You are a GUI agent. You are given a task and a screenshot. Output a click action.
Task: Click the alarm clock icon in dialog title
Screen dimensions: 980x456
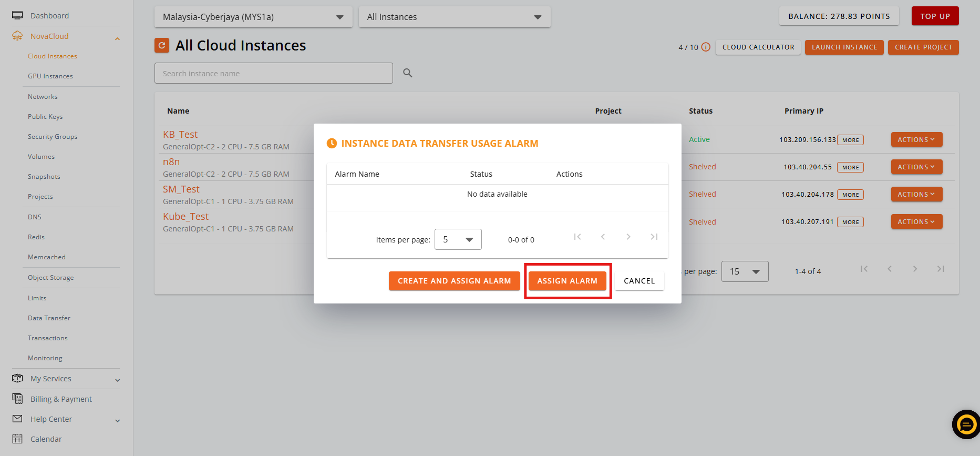pyautogui.click(x=332, y=143)
